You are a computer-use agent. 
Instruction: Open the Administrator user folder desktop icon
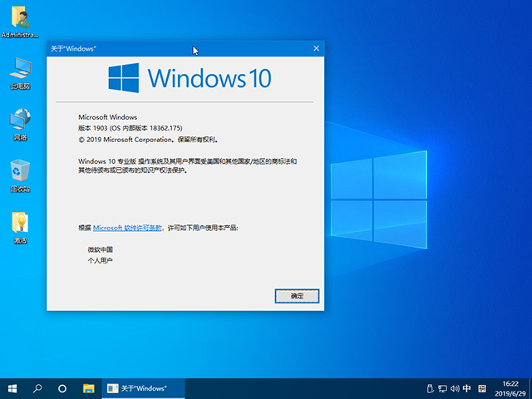pos(20,22)
